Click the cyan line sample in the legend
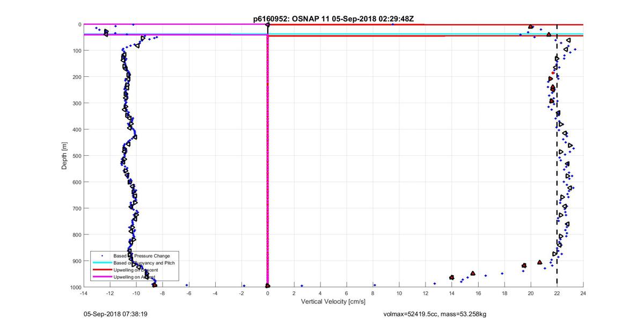 pyautogui.click(x=102, y=262)
